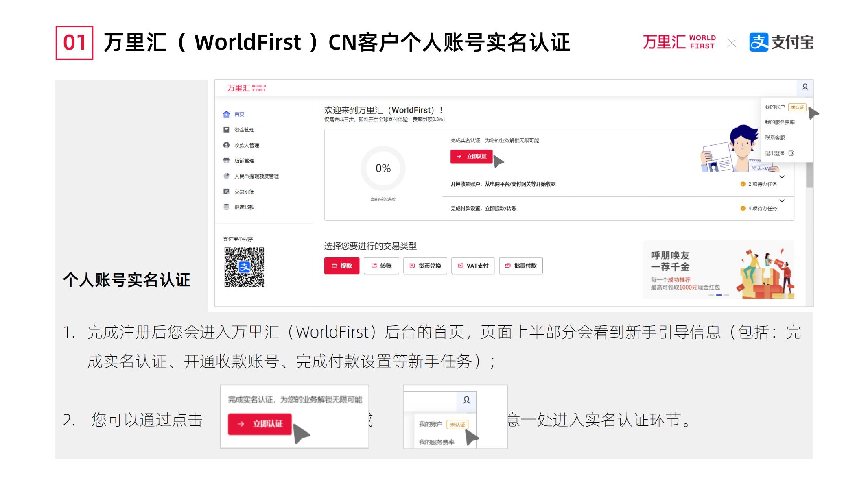Open 资金管理 menu item
This screenshot has width=868, height=488.
[244, 130]
